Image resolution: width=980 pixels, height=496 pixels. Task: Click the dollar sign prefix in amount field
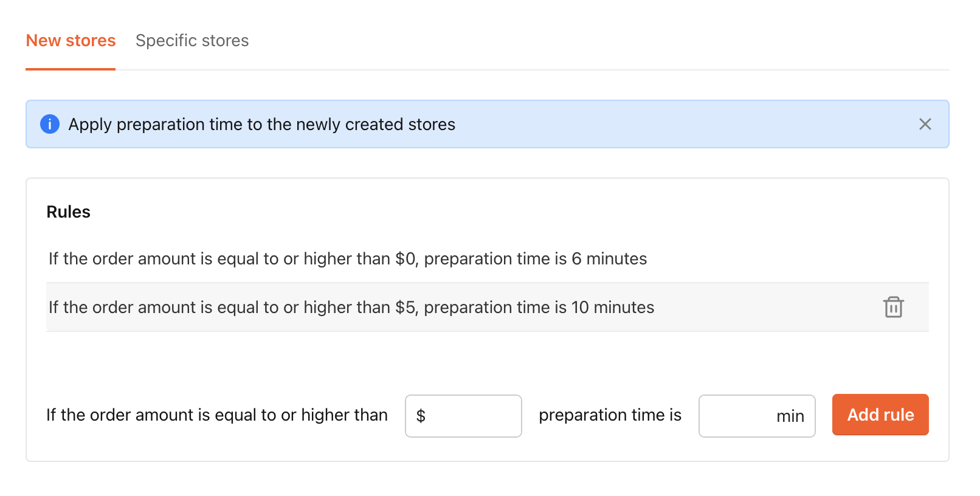tap(421, 416)
